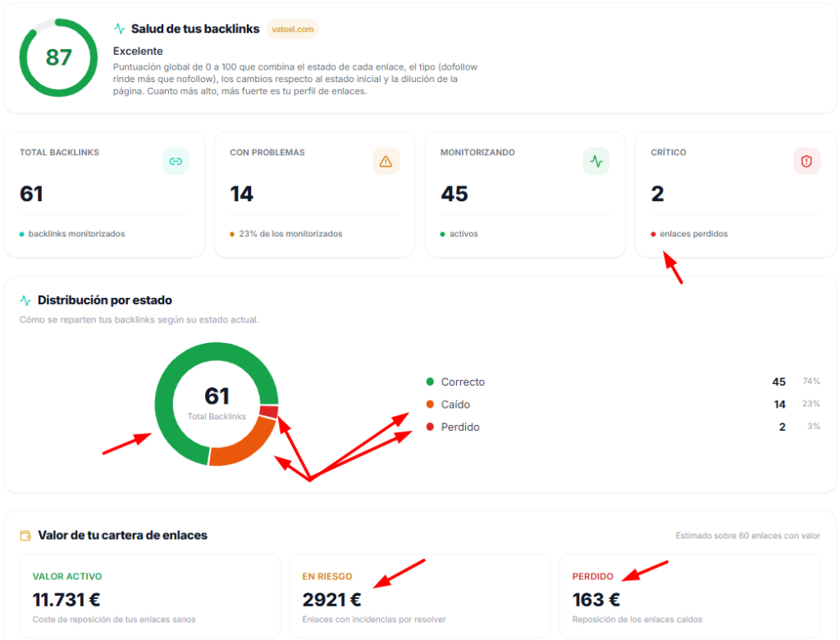Viewport: 840px width, 640px height.
Task: Click the 'backlinks monitorizados' text
Action: coord(76,234)
